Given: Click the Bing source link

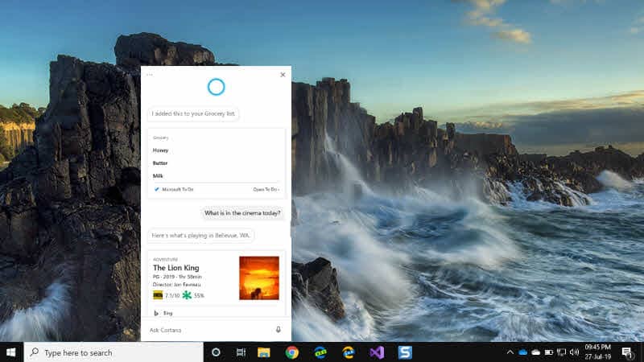Looking at the screenshot, I should click(163, 313).
